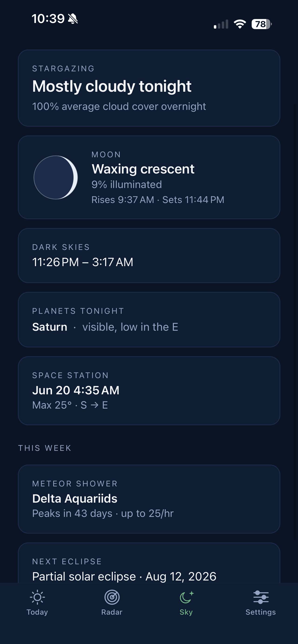Image resolution: width=298 pixels, height=644 pixels.
Task: Tap the muted bell status icon
Action: pyautogui.click(x=73, y=19)
